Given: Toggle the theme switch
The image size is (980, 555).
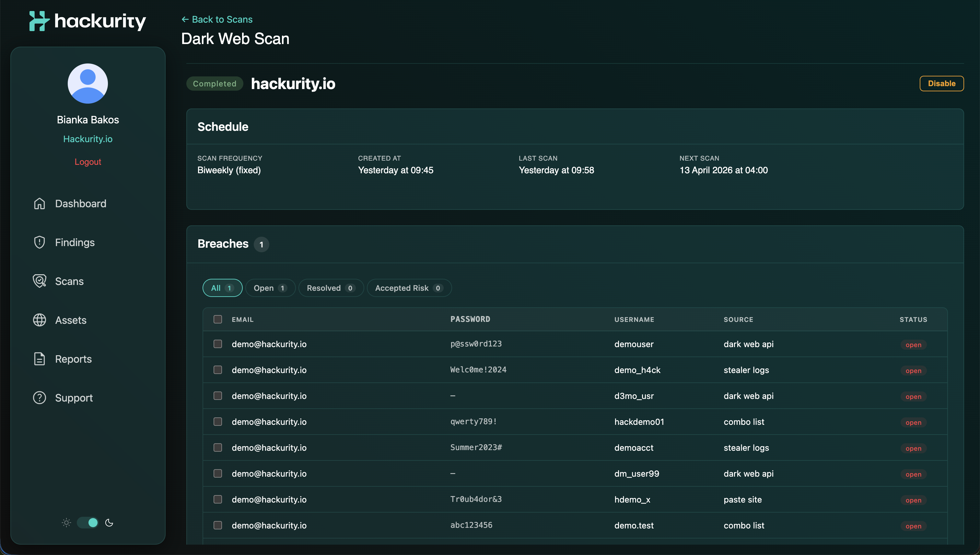Looking at the screenshot, I should (x=87, y=523).
